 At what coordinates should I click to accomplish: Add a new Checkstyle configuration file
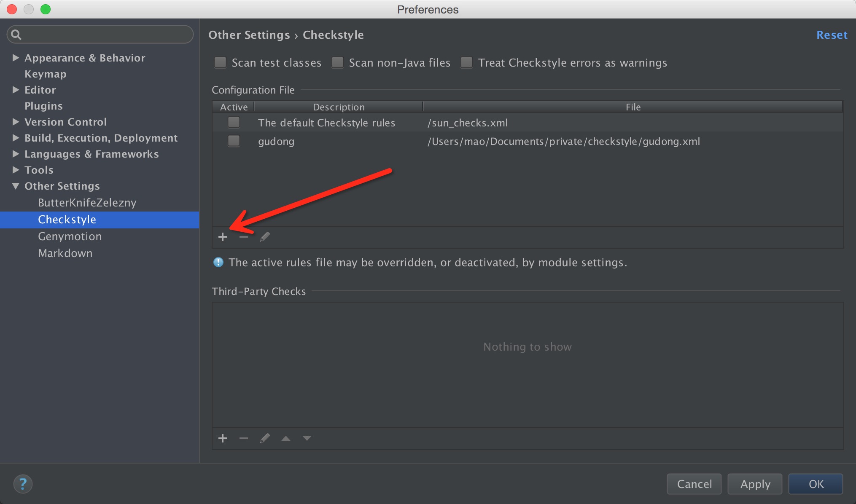[223, 237]
